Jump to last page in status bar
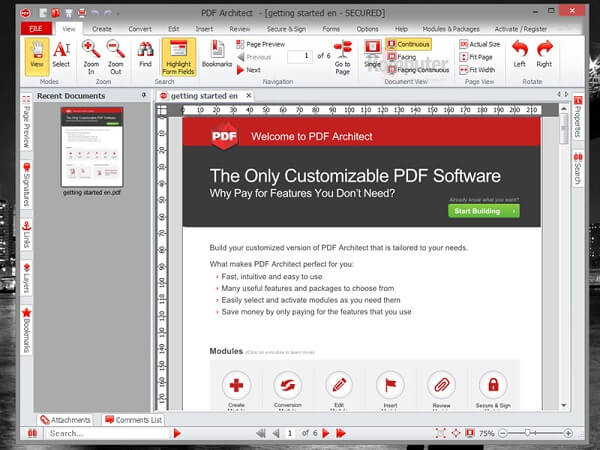 coord(341,433)
